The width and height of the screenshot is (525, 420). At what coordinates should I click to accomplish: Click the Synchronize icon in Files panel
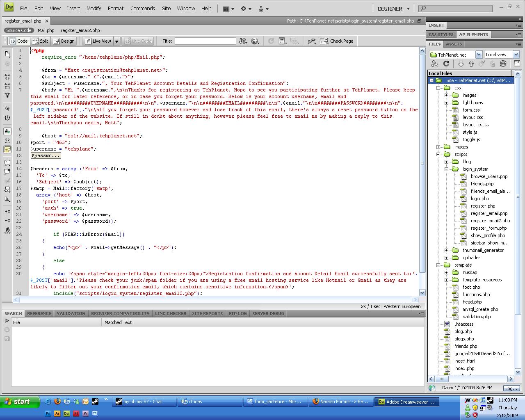tap(503, 63)
